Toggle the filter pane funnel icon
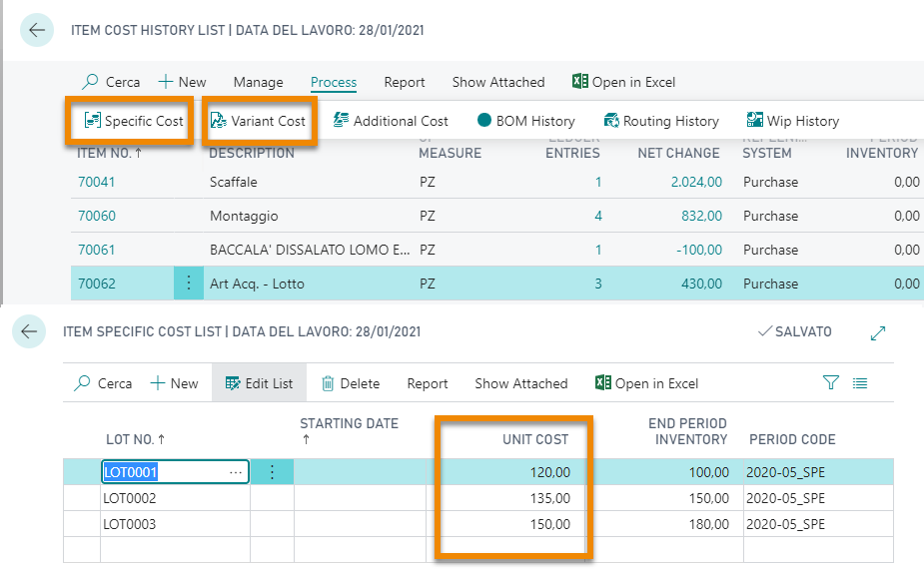 pyautogui.click(x=831, y=382)
